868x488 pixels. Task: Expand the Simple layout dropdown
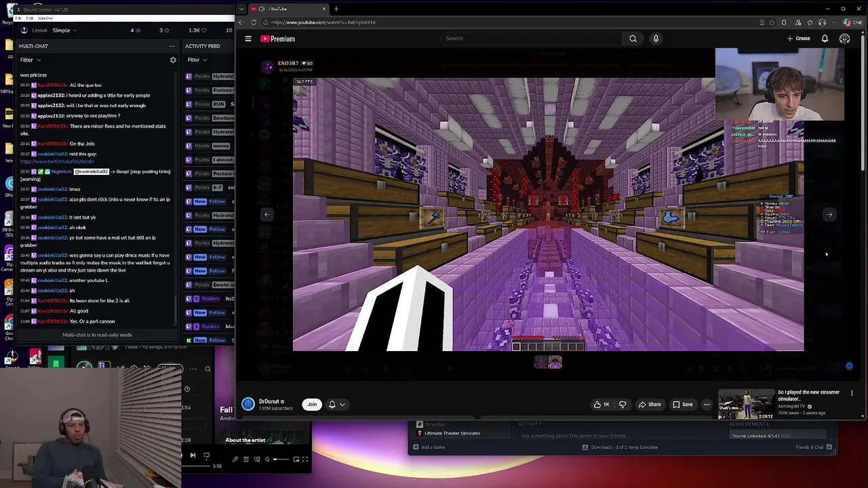(64, 30)
